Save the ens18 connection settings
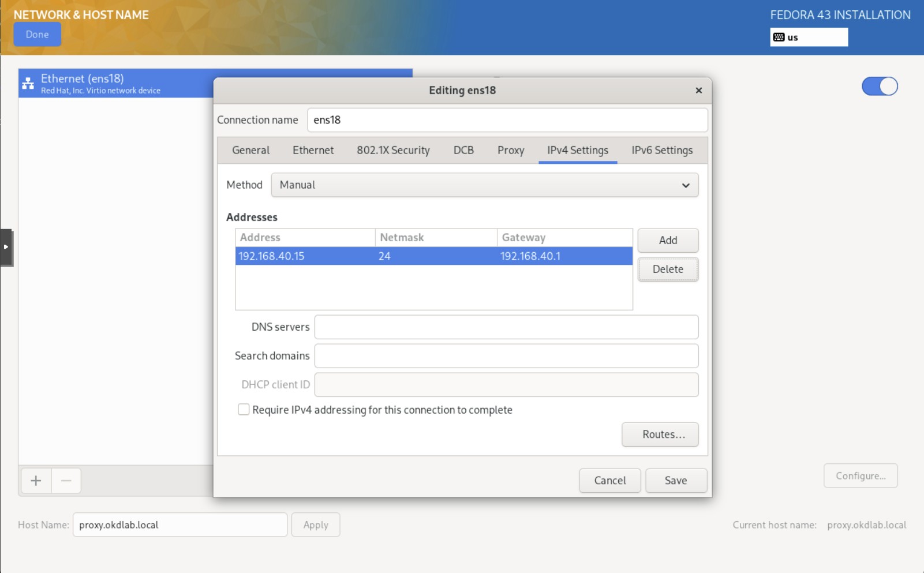Screen dimensions: 924x573 pyautogui.click(x=675, y=481)
